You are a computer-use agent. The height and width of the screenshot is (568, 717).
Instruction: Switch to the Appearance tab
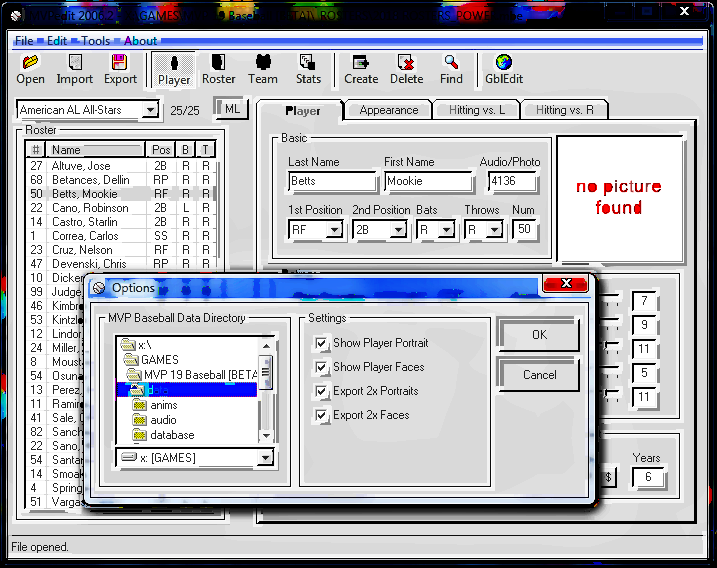pos(389,110)
